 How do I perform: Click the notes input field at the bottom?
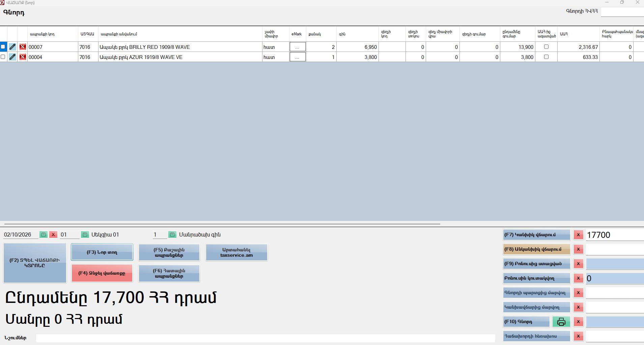click(265, 338)
